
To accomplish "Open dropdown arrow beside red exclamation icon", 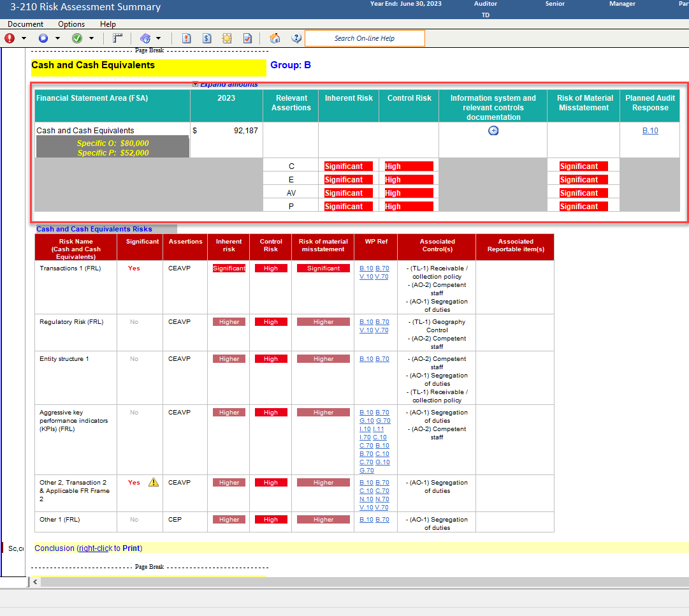I will coord(24,38).
